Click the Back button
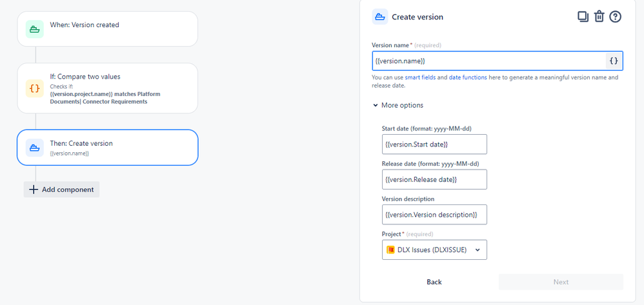 coord(434,282)
